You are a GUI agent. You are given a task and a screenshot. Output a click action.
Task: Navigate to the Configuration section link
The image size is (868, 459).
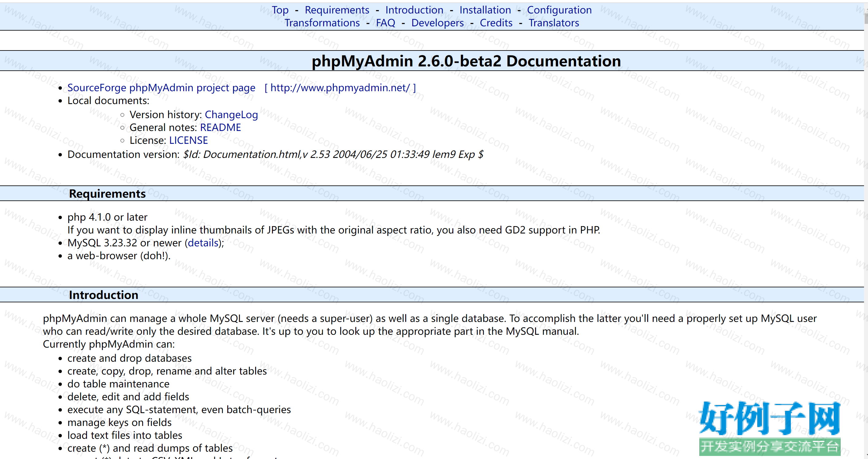(559, 10)
